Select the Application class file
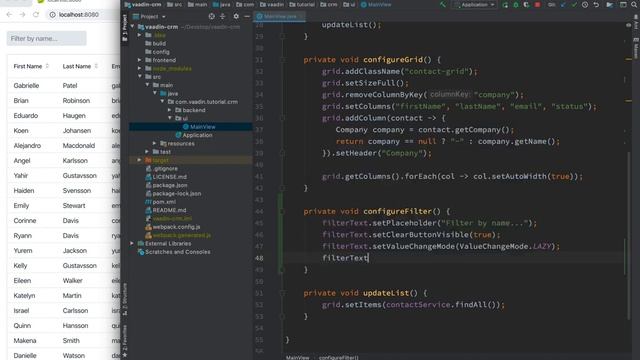640x360 pixels. click(x=197, y=135)
